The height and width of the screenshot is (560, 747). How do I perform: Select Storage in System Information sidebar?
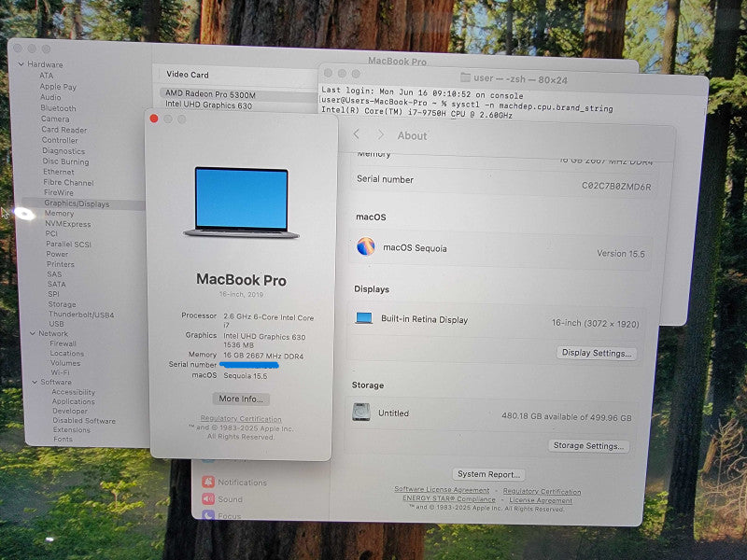[62, 304]
